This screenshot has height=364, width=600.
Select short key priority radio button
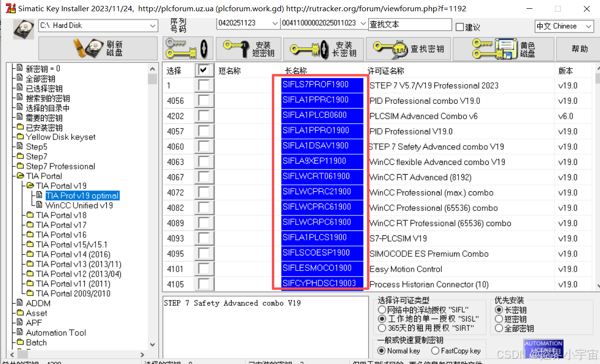499,319
